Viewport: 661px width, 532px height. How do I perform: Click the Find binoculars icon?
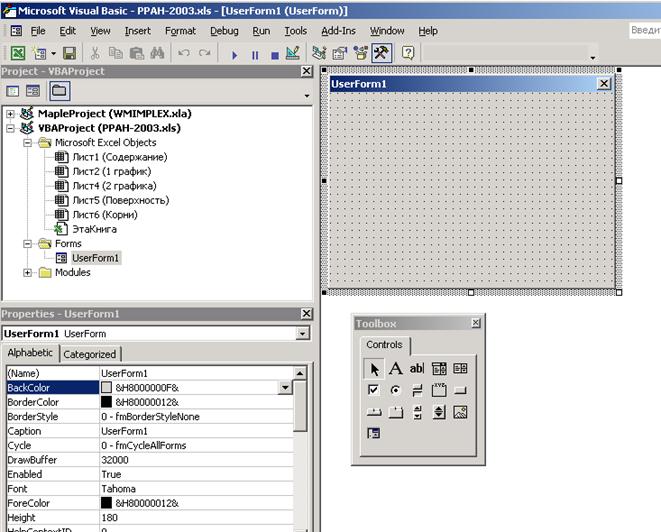point(157,53)
